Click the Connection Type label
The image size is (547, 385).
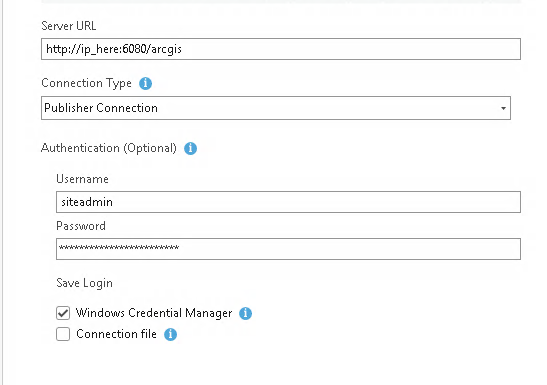[x=87, y=83]
